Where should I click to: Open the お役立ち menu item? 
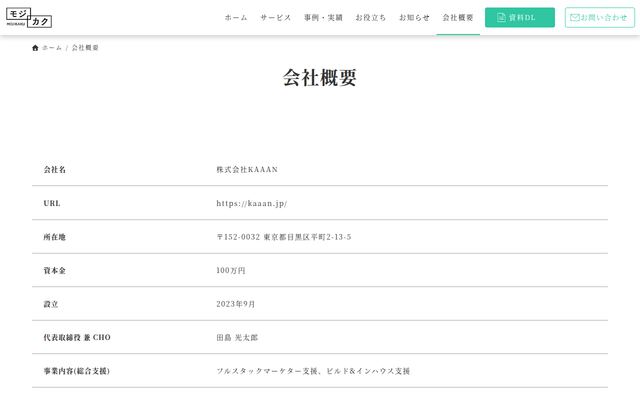click(x=371, y=18)
